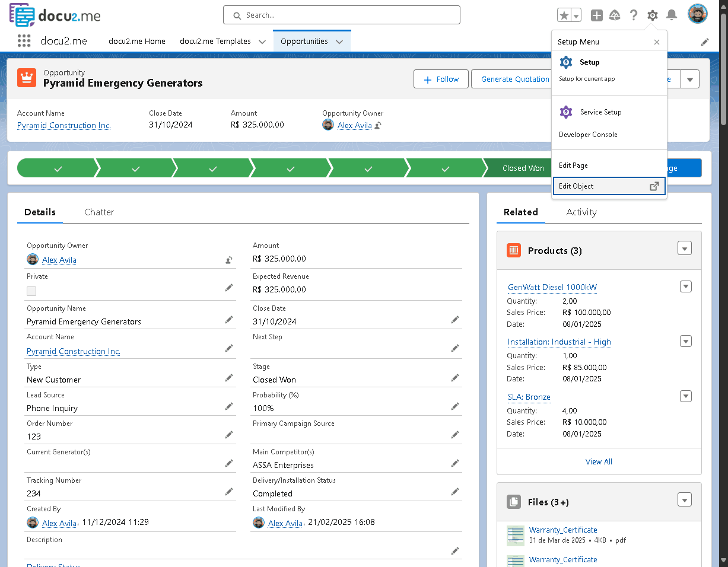Open the Products list actions dropdown
728x567 pixels.
(685, 249)
